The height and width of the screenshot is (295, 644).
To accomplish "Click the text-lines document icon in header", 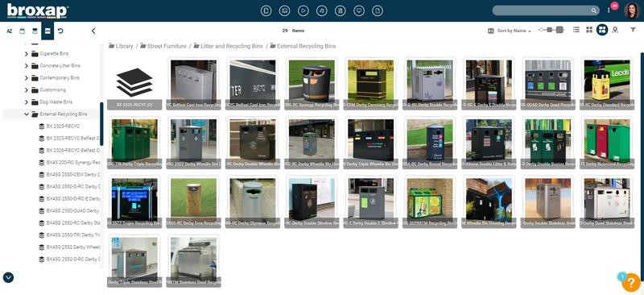I will point(340,10).
